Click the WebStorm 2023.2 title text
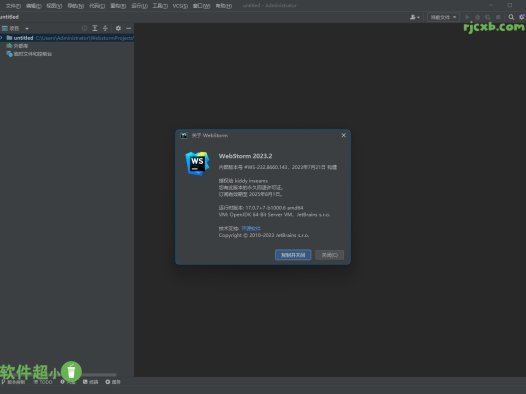 pos(245,156)
